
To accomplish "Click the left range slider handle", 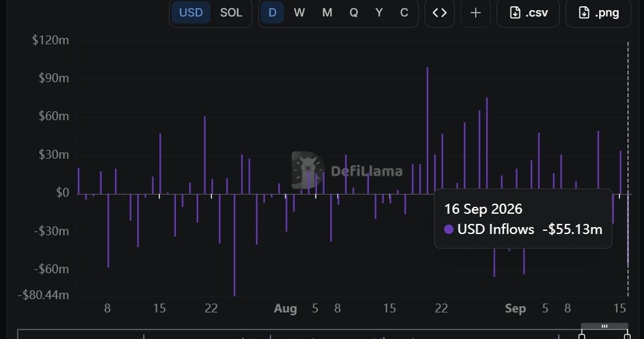I will [581, 336].
